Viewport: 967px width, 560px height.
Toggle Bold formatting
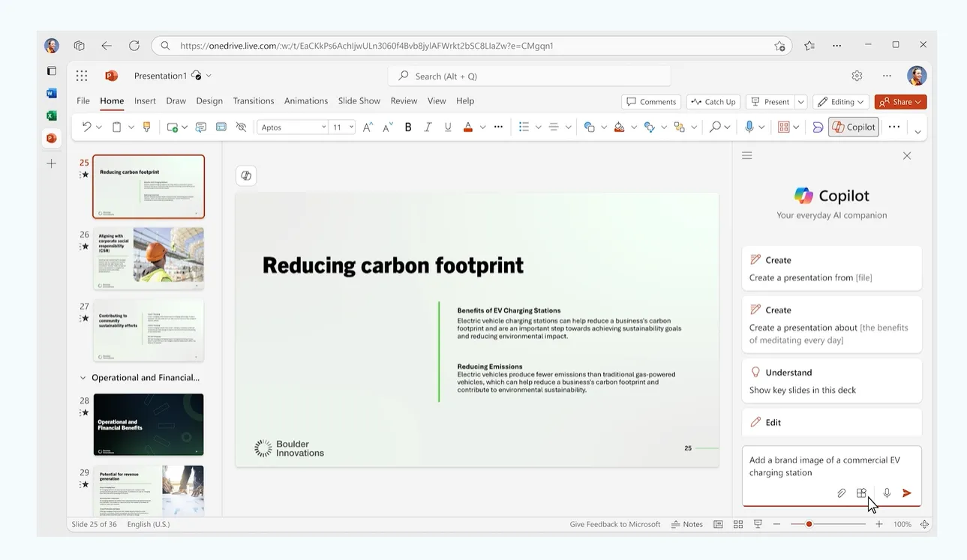click(x=408, y=127)
